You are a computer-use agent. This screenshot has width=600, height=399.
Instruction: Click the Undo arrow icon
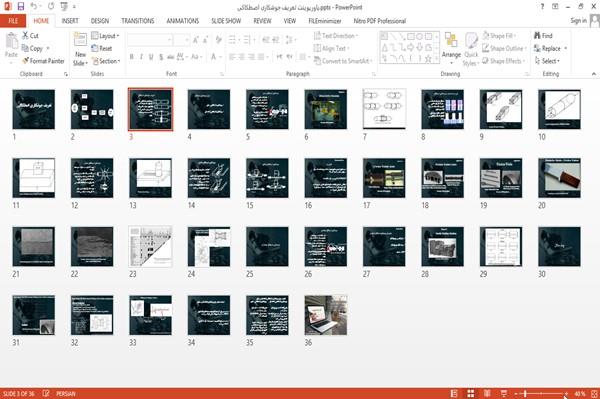(x=34, y=7)
